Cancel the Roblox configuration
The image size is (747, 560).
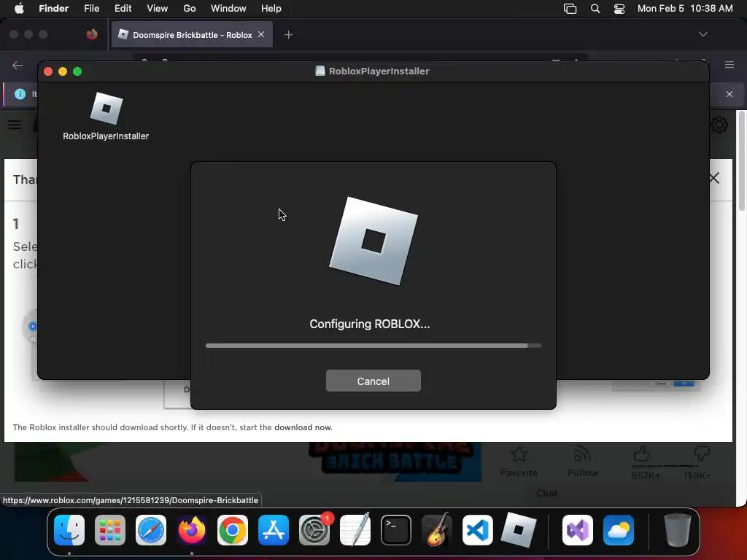373,381
